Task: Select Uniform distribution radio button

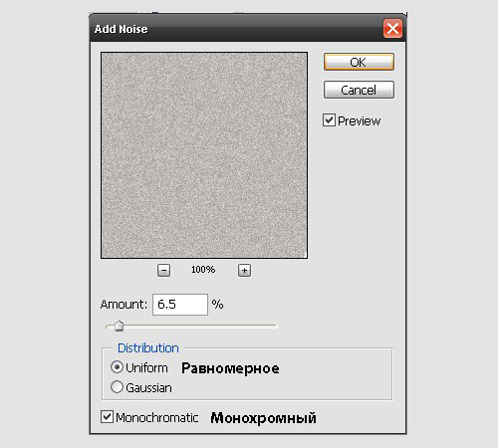Action: 117,367
